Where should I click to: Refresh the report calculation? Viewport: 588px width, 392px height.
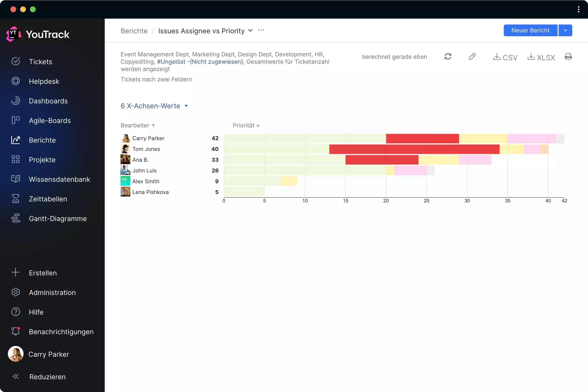448,57
